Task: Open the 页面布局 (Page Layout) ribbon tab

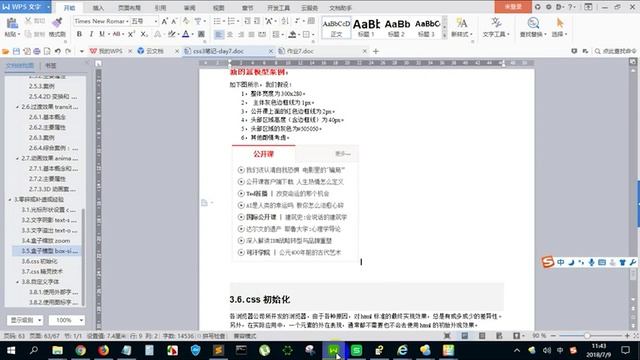Action: [129, 8]
